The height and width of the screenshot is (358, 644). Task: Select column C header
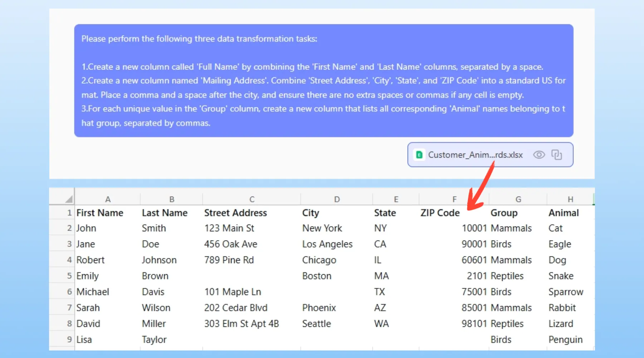pyautogui.click(x=252, y=199)
